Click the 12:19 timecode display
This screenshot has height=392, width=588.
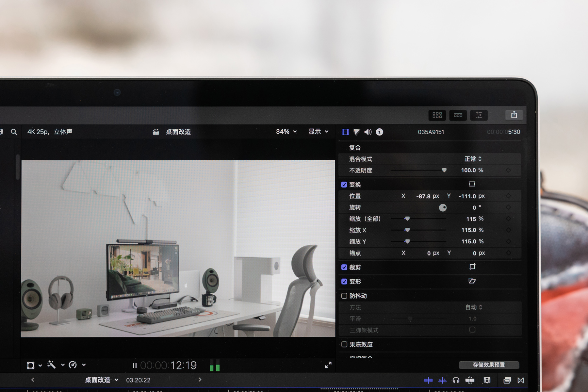(x=183, y=365)
